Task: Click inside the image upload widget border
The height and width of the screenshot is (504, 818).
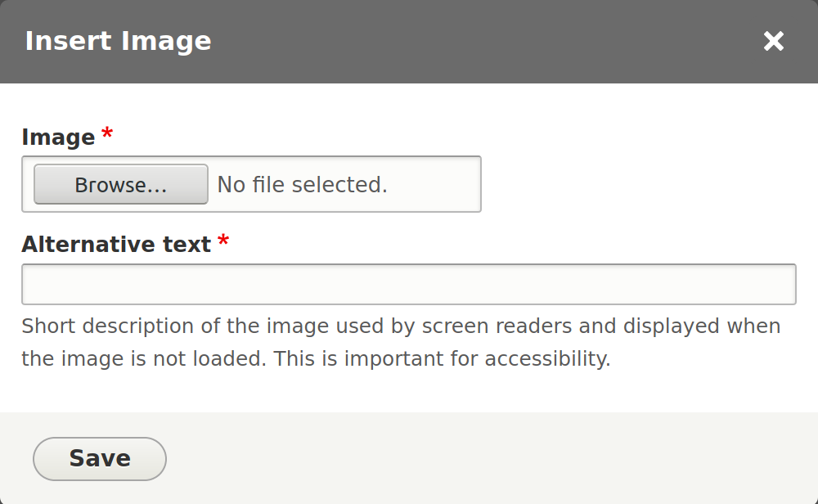Action: click(x=252, y=184)
